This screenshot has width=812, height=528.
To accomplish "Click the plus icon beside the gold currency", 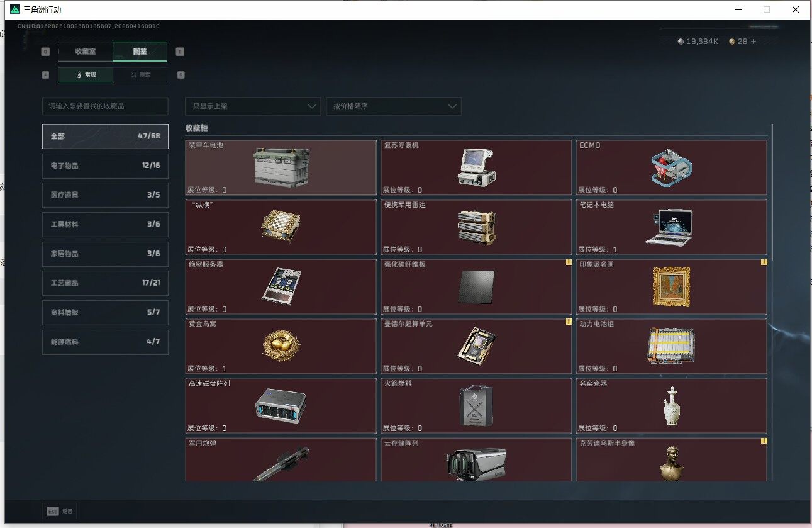I will coord(753,42).
